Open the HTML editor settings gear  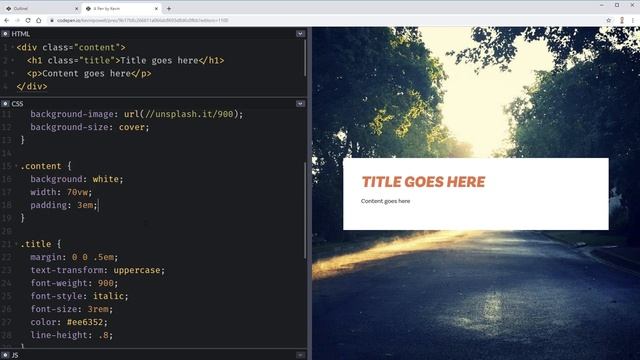(5, 34)
